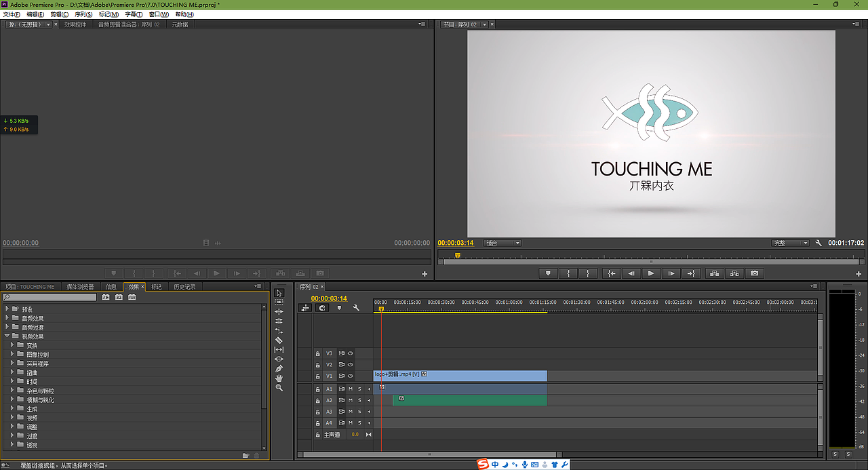Play sequence in Program Monitor
This screenshot has height=470, width=868.
point(651,273)
